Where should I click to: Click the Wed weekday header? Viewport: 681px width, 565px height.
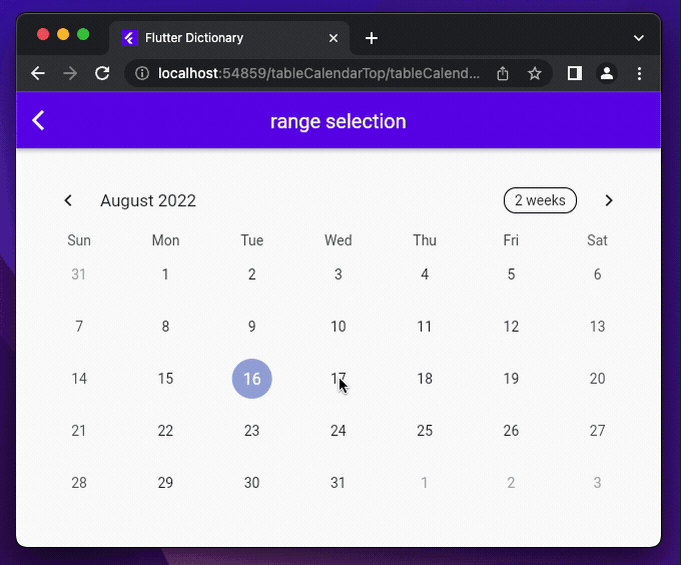[x=338, y=240]
